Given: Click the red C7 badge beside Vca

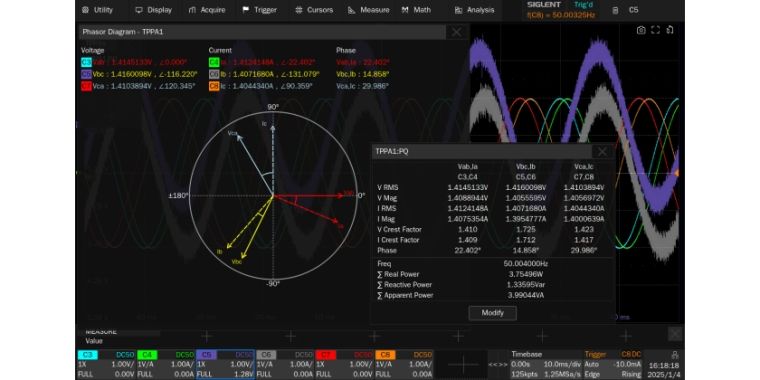Looking at the screenshot, I should coord(86,86).
